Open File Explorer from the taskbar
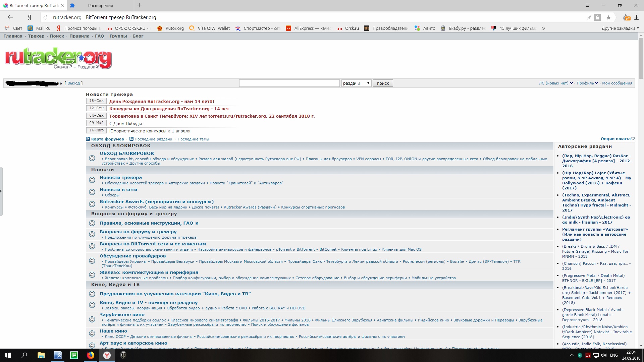Viewport: 644px width, 362px height. coord(41,355)
